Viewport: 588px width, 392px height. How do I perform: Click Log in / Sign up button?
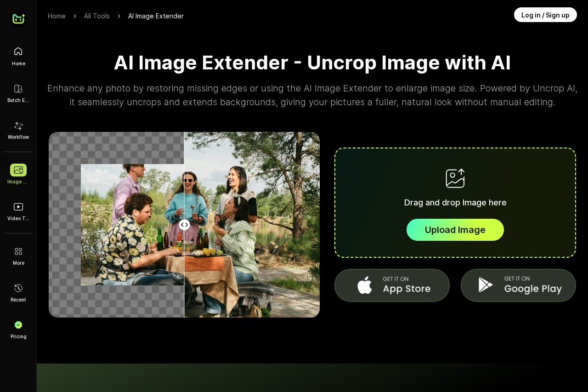click(545, 15)
